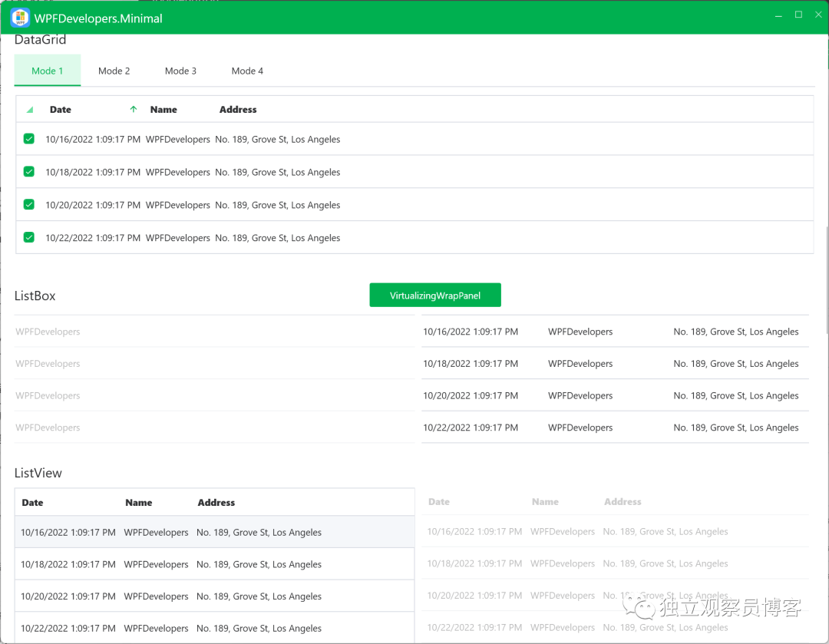Switch to the Mode 4 tab
This screenshot has height=644, width=829.
point(247,71)
